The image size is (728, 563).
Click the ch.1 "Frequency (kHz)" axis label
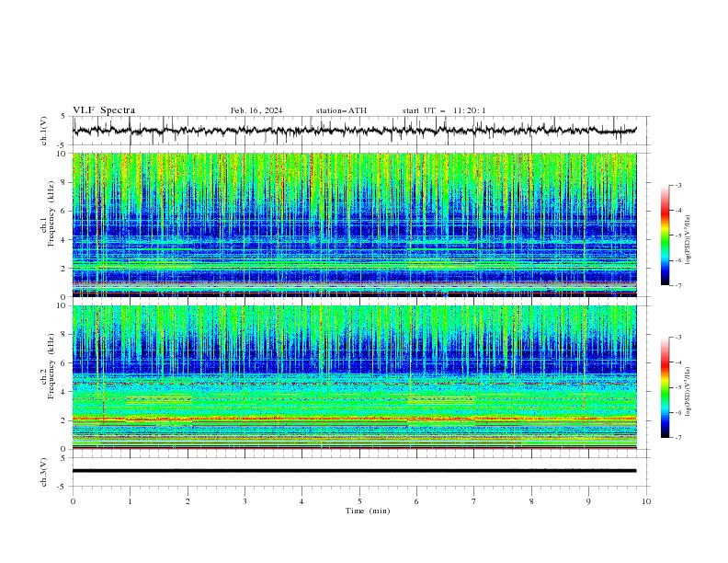[x=52, y=212]
